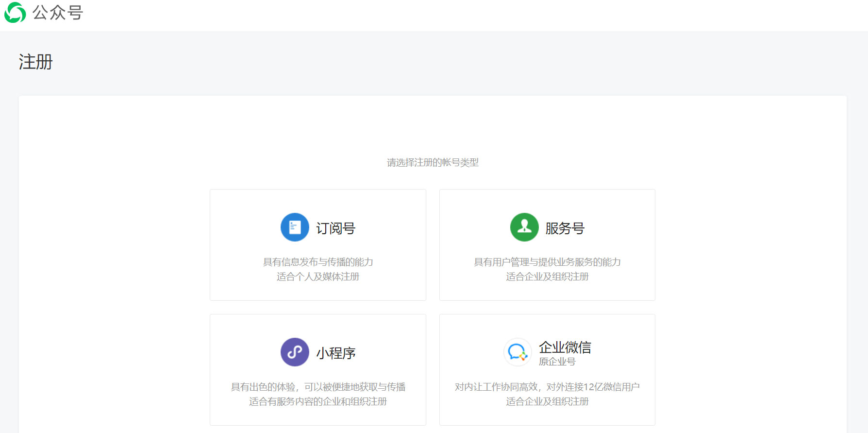Image resolution: width=868 pixels, height=433 pixels.
Task: Click the blue 订阅号 document icon
Action: (295, 227)
